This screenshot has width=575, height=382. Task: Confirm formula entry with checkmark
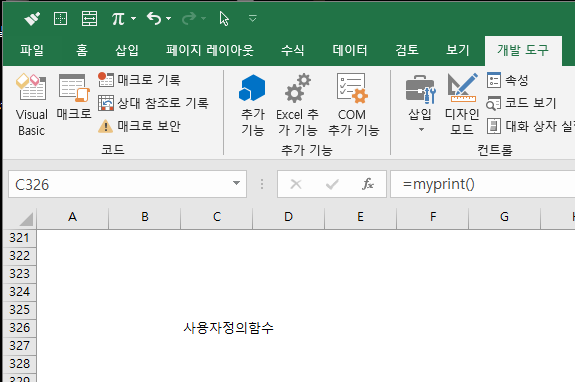click(332, 184)
